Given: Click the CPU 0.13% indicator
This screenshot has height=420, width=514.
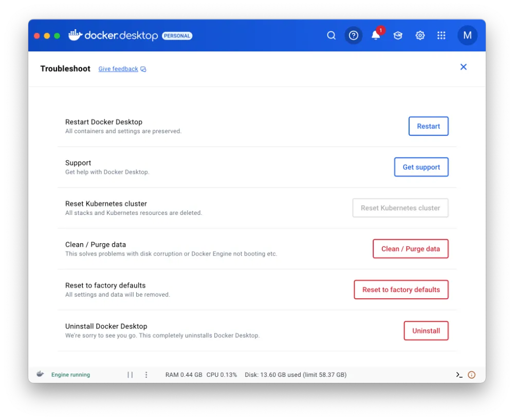Looking at the screenshot, I should [x=222, y=375].
